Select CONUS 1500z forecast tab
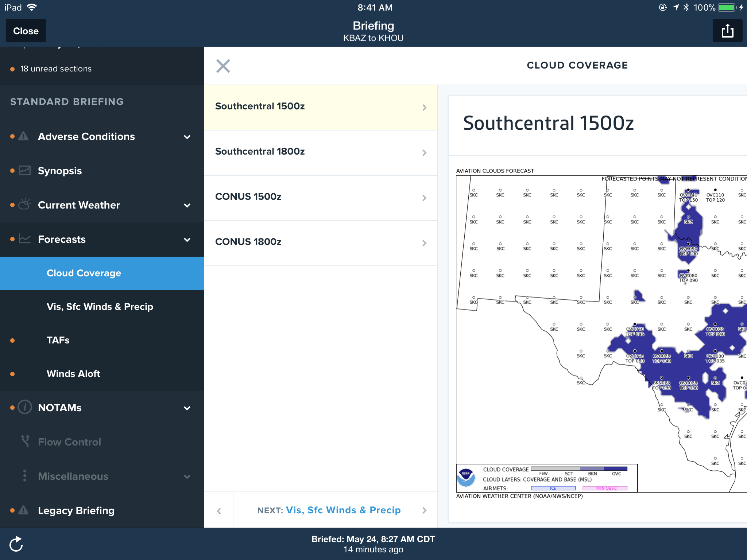747x560 pixels. coord(322,197)
